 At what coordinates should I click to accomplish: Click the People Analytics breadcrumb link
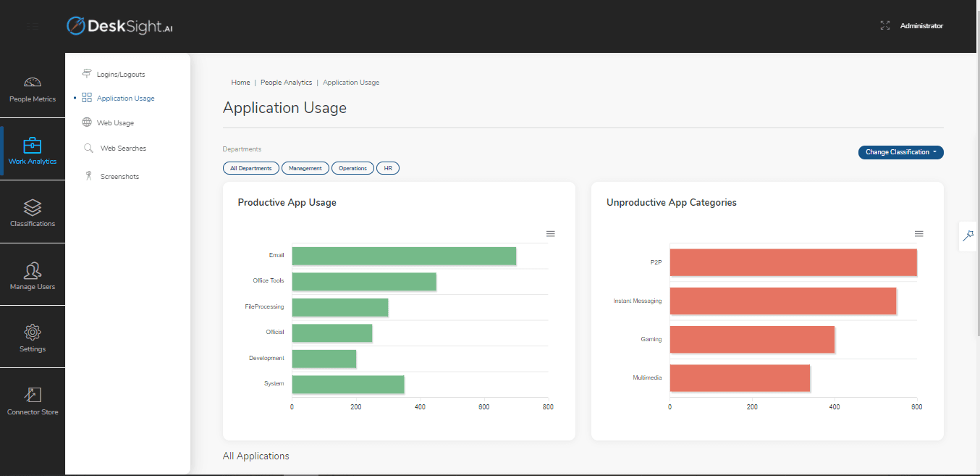coord(286,83)
